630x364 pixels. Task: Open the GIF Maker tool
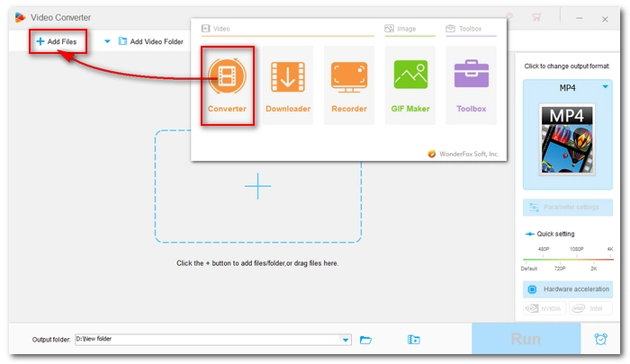tap(409, 85)
